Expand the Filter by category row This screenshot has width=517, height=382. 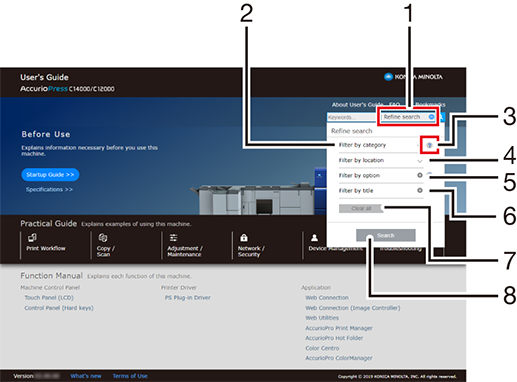coord(381,145)
